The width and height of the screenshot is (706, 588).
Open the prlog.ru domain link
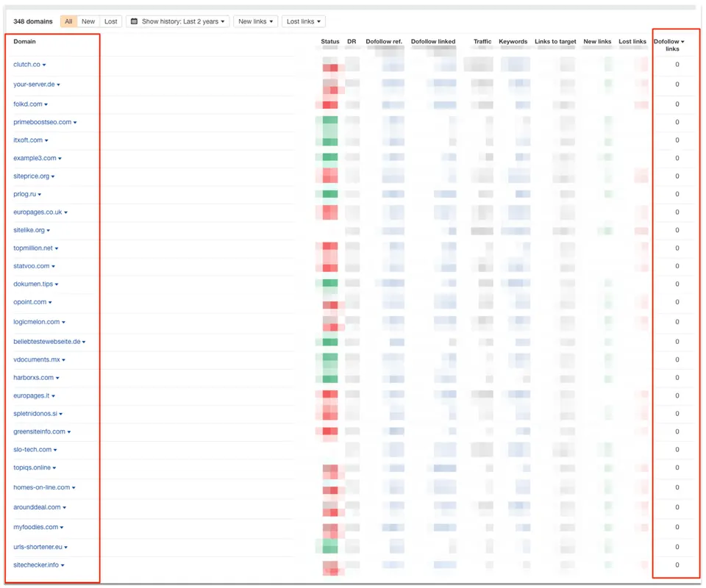point(25,194)
